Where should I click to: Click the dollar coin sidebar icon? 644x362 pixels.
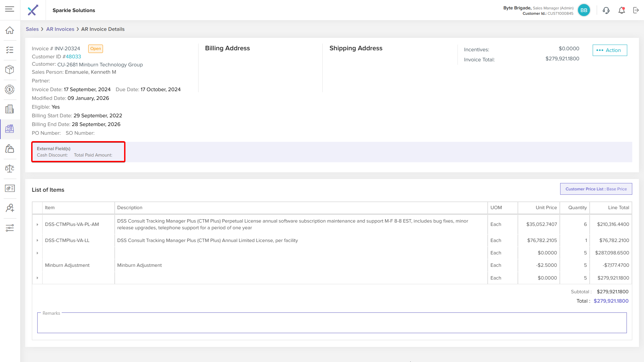click(x=10, y=89)
